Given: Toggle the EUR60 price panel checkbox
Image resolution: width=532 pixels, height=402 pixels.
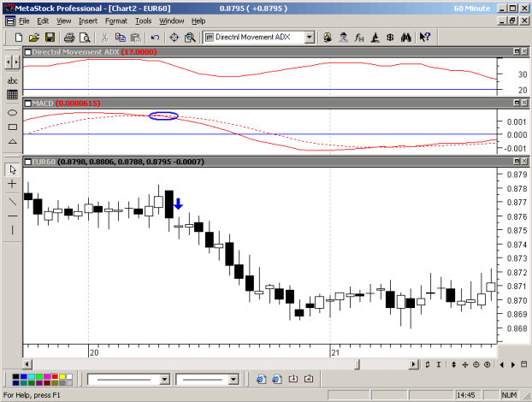Looking at the screenshot, I should click(x=28, y=162).
